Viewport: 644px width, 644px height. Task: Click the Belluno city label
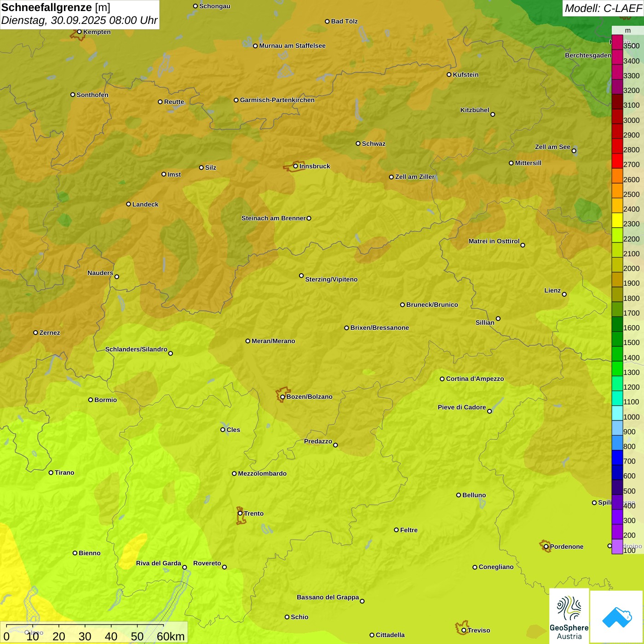tap(474, 495)
